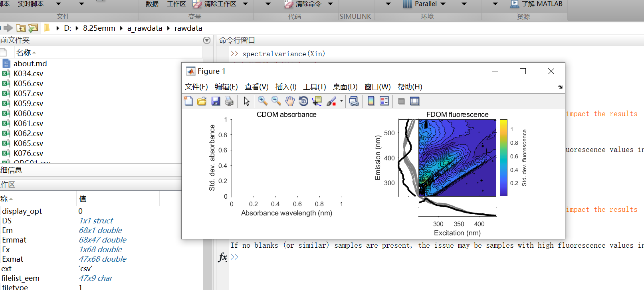644x290 pixels.
Task: Open the 文件(F) menu in Figure 1
Action: (x=196, y=87)
